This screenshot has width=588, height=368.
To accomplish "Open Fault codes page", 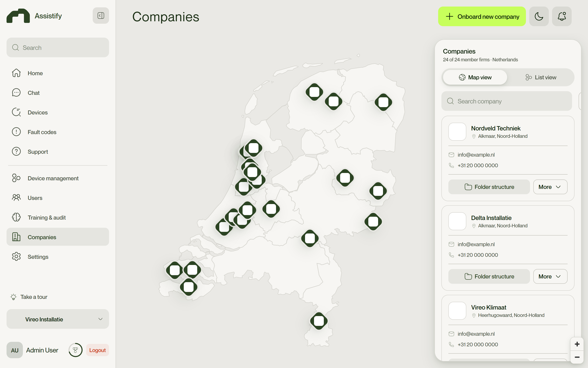I will [58, 132].
